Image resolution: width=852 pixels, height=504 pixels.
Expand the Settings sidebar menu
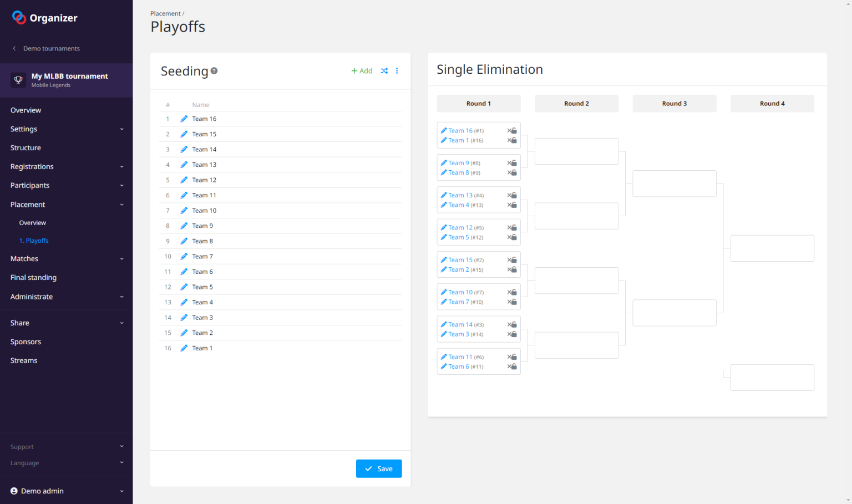(x=66, y=129)
